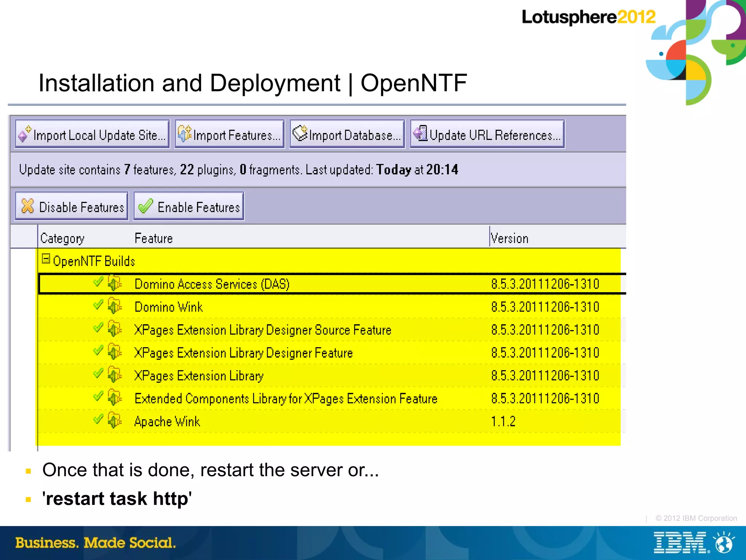
Task: Click the Domino Wink version number
Action: 545,307
